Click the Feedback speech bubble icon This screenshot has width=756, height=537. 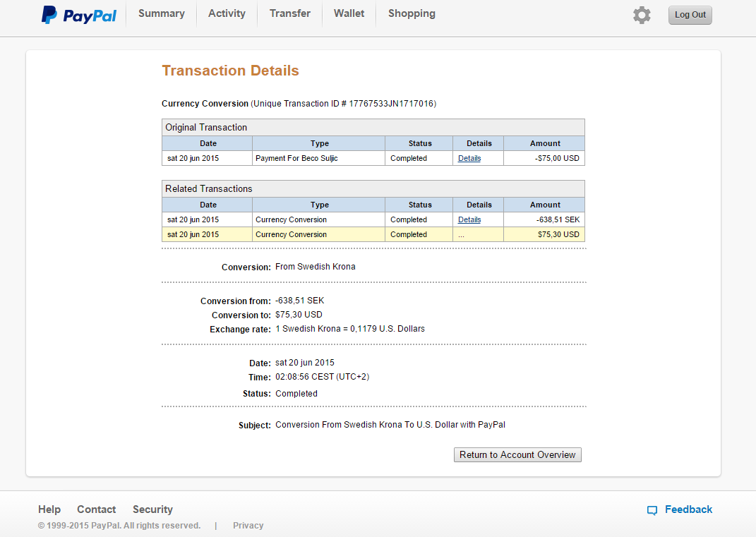(652, 510)
